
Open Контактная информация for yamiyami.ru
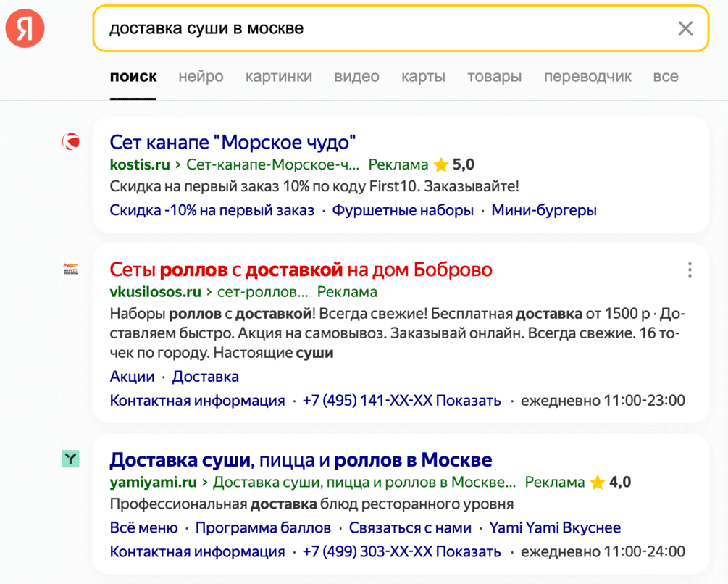point(197,551)
